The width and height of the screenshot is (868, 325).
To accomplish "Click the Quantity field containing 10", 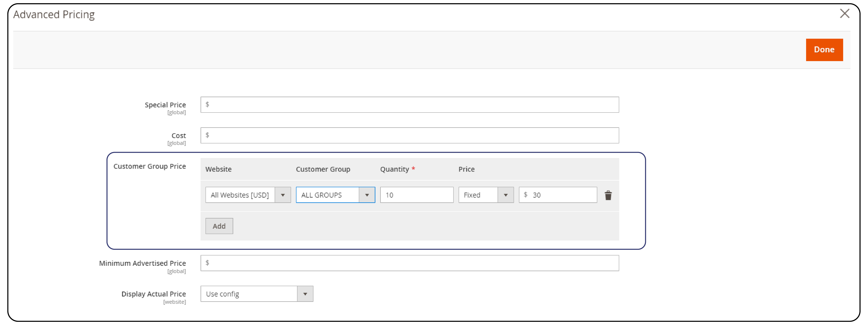I will point(416,195).
